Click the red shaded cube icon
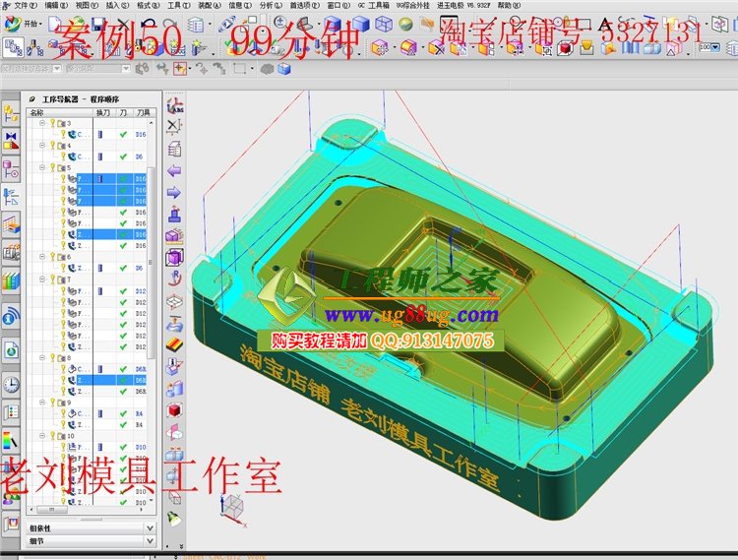Image resolution: width=738 pixels, height=560 pixels. [x=175, y=409]
